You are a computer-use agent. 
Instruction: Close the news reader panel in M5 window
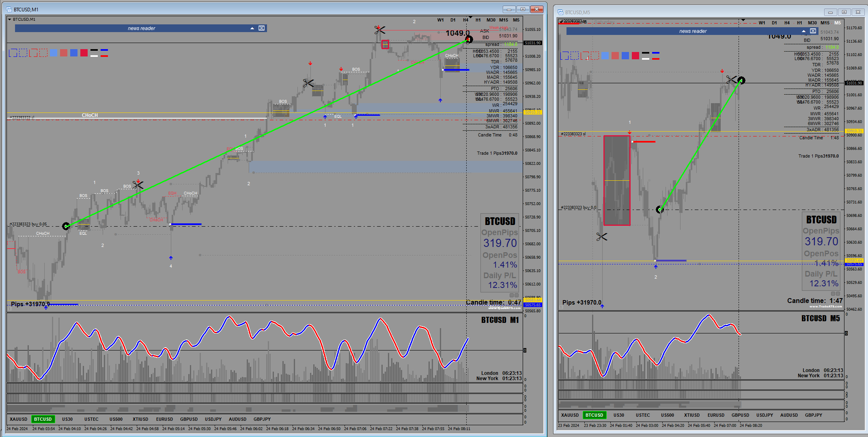813,31
